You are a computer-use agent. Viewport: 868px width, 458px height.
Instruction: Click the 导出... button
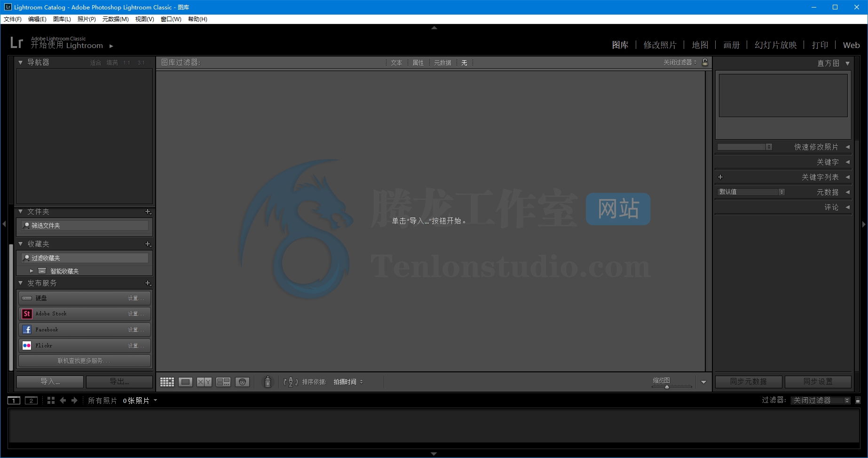(119, 382)
